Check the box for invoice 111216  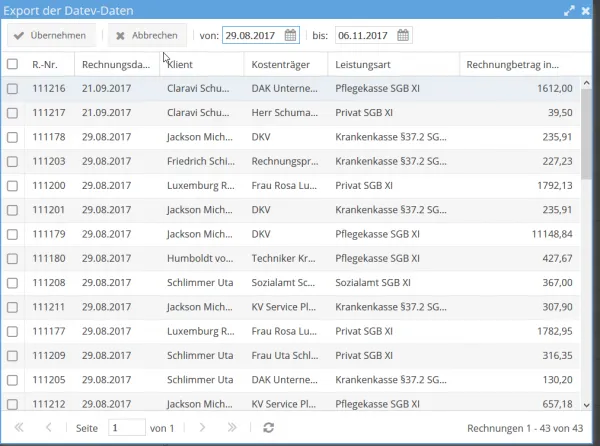(12, 88)
